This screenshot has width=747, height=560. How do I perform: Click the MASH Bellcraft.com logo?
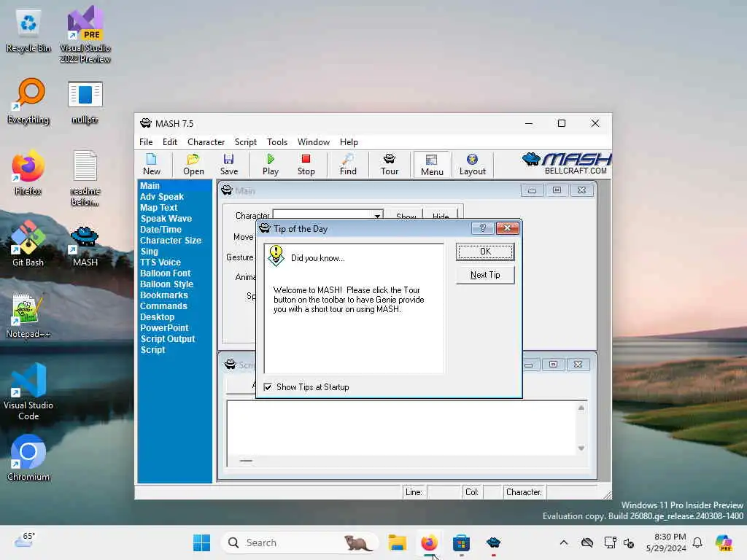[x=566, y=164]
